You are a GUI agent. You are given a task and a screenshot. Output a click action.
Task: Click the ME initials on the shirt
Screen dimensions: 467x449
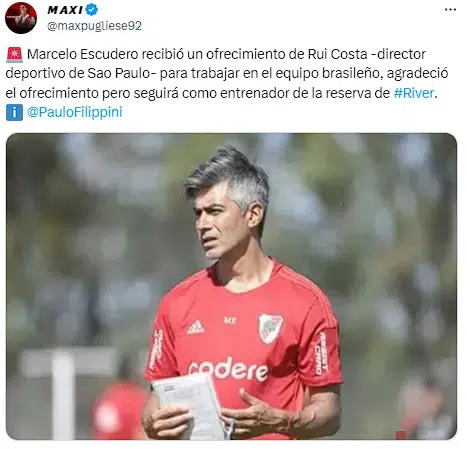click(x=230, y=320)
